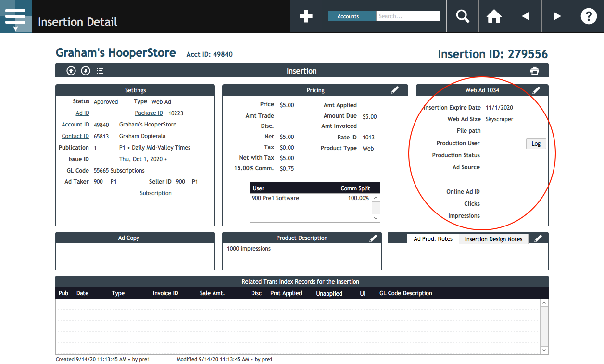Viewport: 604px width, 364px height.
Task: Edit Web Ad 1034 with pencil icon
Action: pos(536,90)
